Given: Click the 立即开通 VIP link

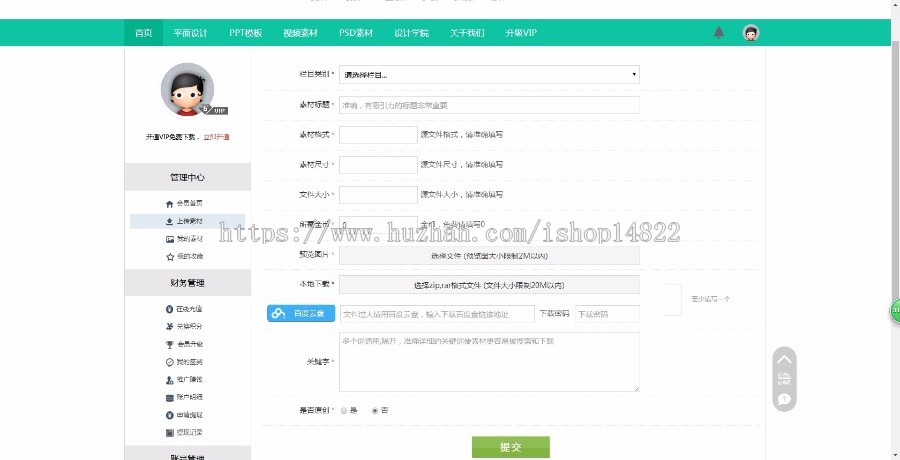Looking at the screenshot, I should tap(216, 137).
